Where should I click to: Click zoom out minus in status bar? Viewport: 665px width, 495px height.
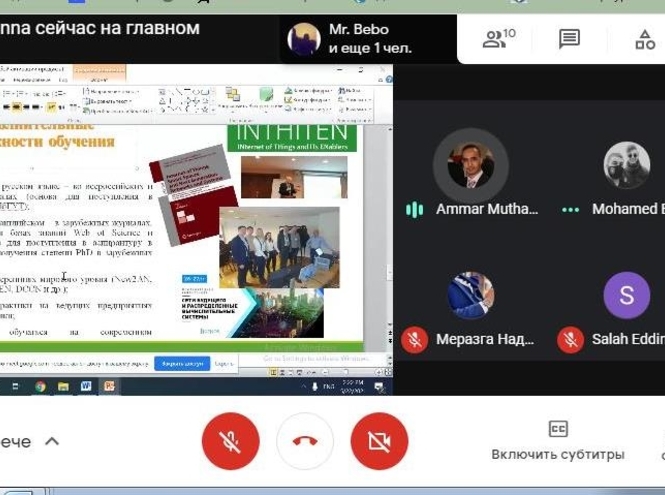[x=326, y=372]
